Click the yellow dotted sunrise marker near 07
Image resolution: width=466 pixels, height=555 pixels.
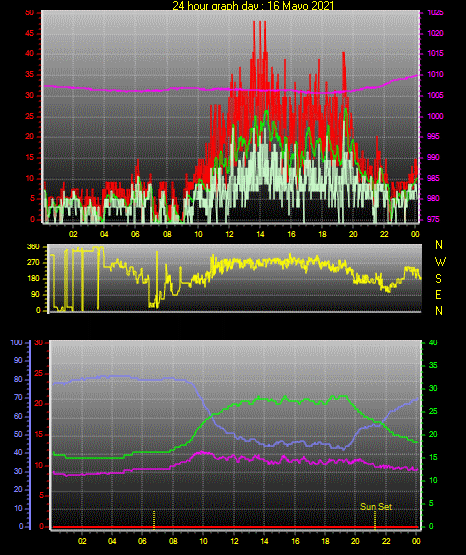click(x=154, y=520)
